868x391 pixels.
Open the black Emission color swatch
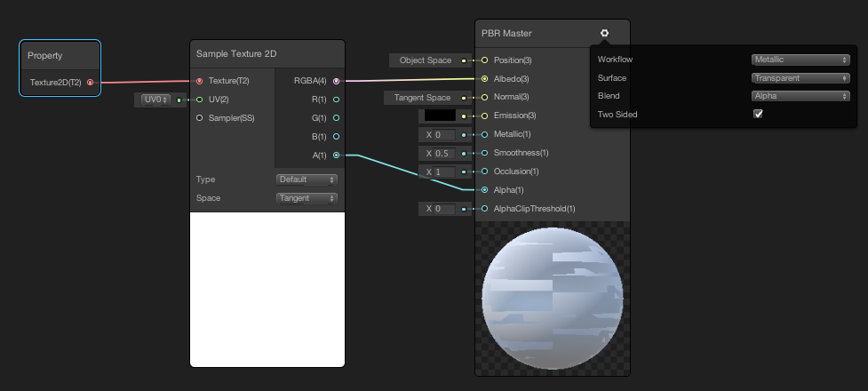click(x=440, y=116)
